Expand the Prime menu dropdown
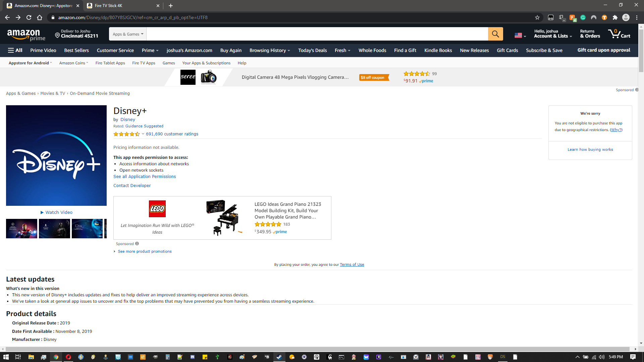 coord(150,50)
